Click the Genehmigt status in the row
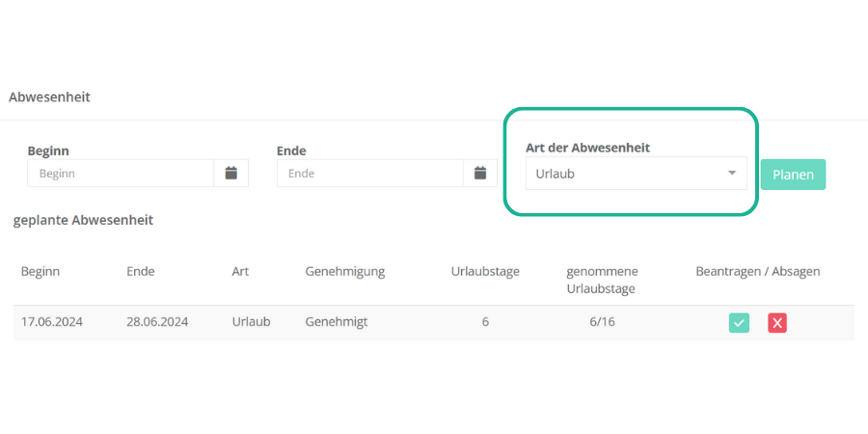Screen dimensions: 868x434 336,322
